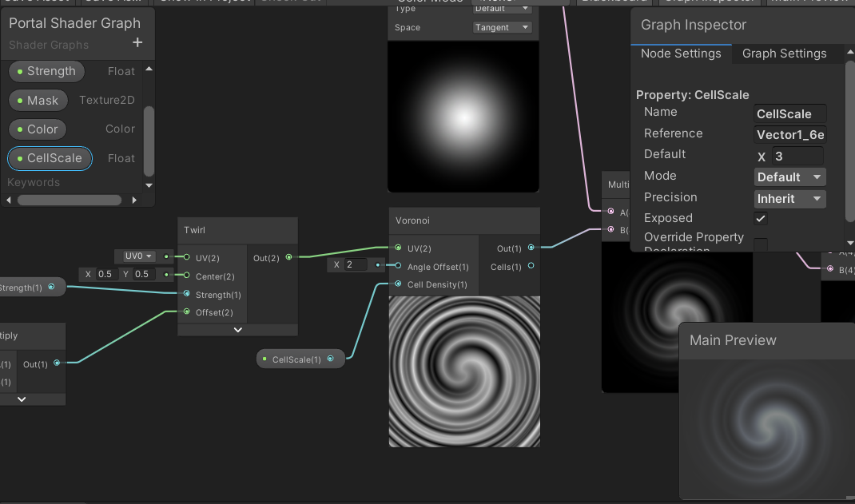Click the Voronoi Out(1) output port
The image size is (855, 504).
click(x=531, y=248)
